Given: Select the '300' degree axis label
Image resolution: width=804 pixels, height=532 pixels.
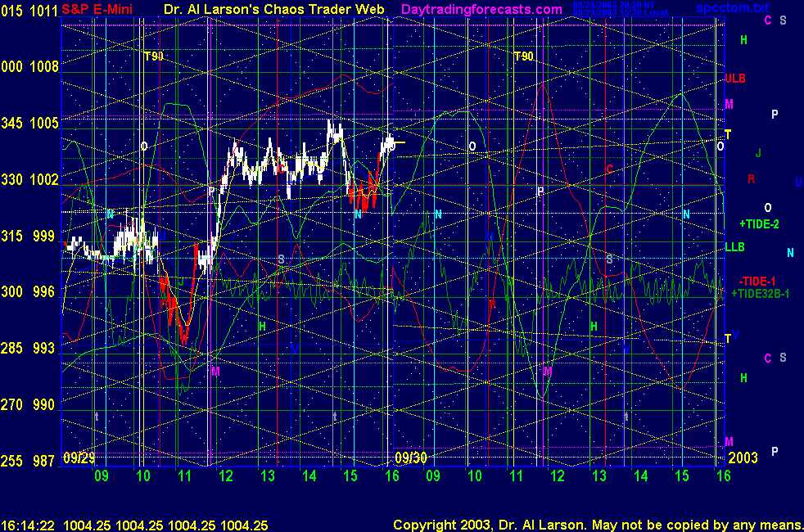Looking at the screenshot, I should (x=11, y=291).
